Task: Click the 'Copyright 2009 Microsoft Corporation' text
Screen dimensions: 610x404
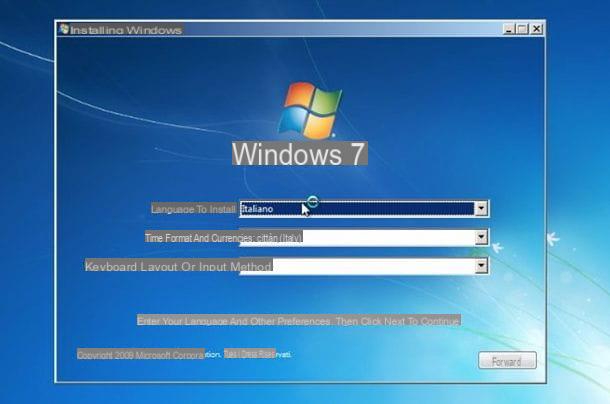Action: tap(149, 355)
